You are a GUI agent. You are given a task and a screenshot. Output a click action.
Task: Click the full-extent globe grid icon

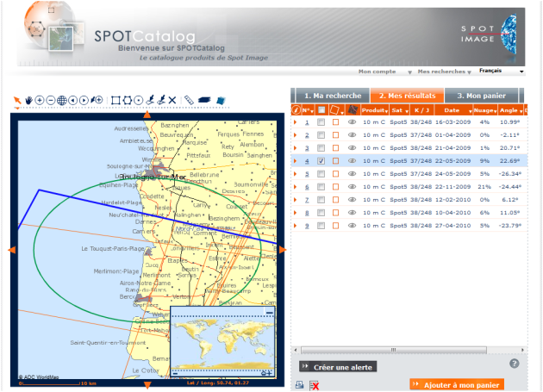click(x=62, y=101)
